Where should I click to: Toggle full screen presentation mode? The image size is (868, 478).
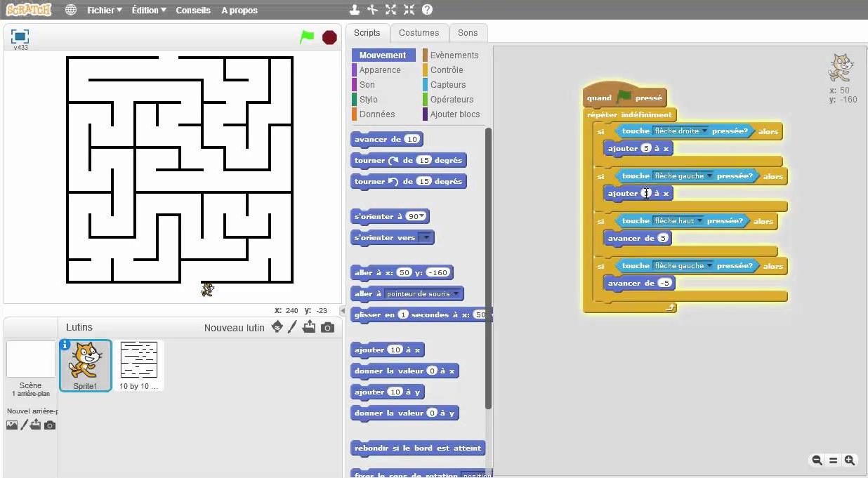pos(20,36)
